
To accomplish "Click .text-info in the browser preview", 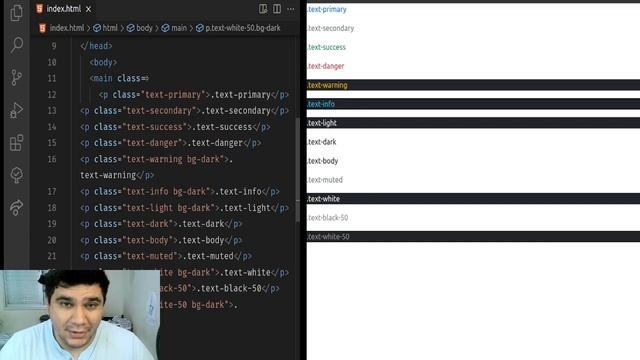I will tap(321, 104).
